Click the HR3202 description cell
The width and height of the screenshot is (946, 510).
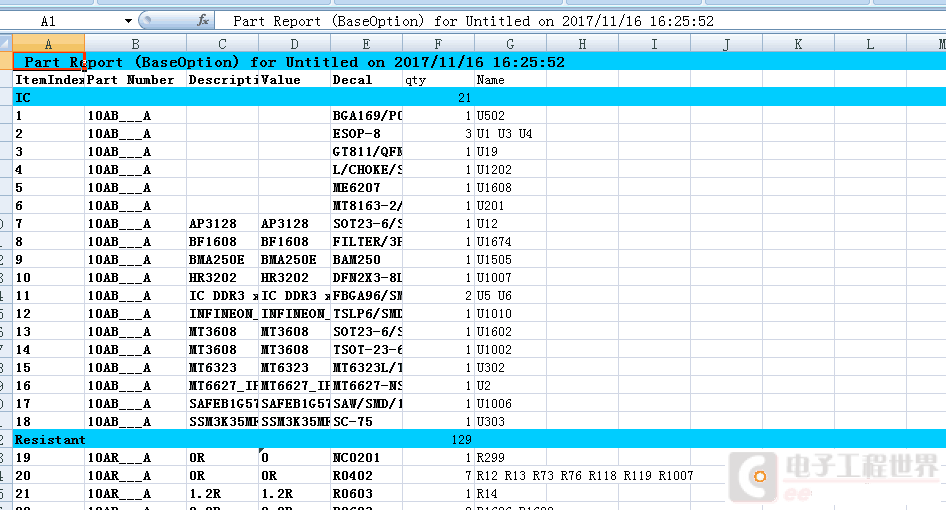[223, 278]
